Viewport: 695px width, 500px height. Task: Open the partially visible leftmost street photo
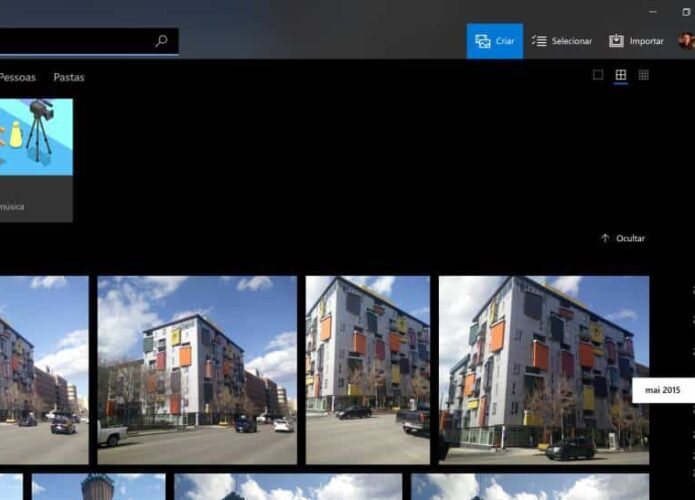[x=44, y=370]
